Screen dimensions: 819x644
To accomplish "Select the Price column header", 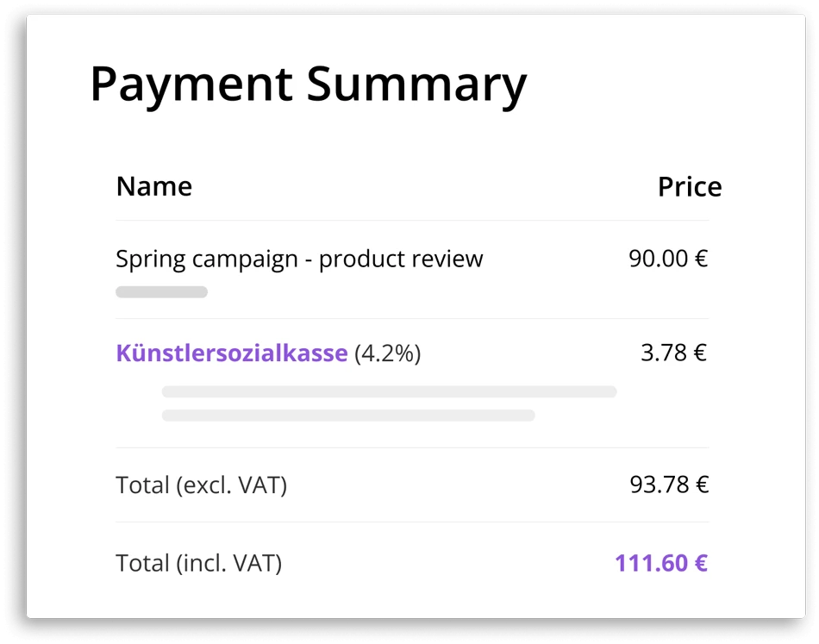I will pos(690,187).
